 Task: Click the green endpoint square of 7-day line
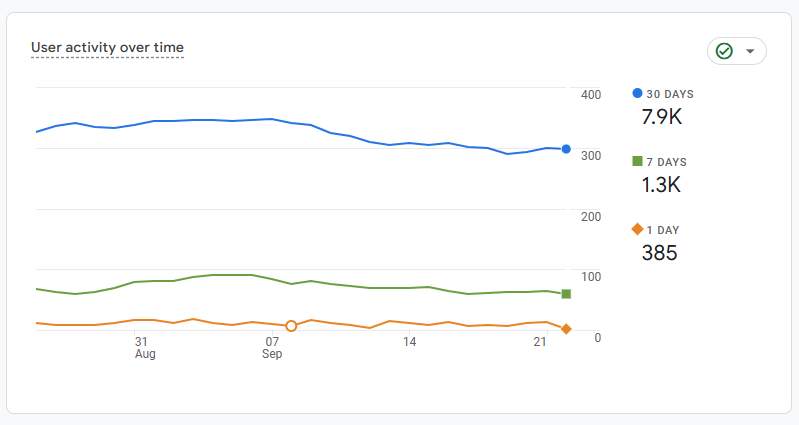[x=566, y=294]
